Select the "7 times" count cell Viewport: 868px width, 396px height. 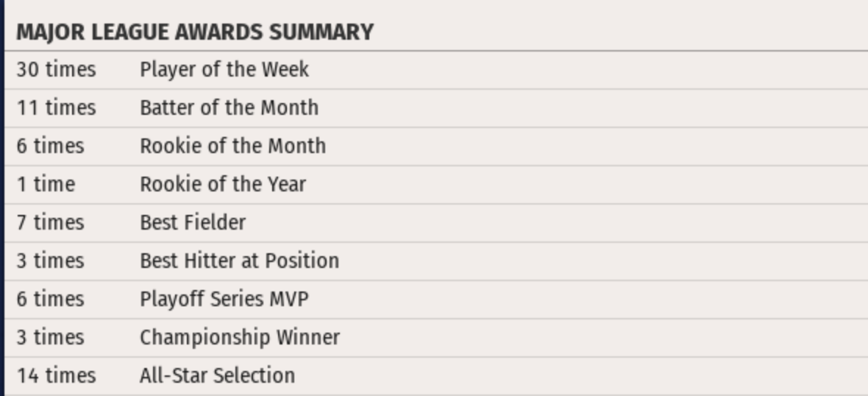[50, 222]
